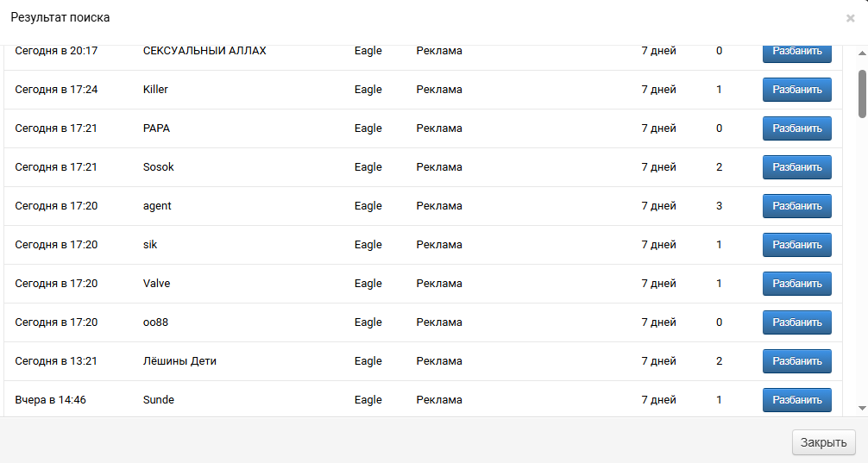Select the row for player agent
Image resolution: width=868 pixels, height=463 pixels.
(x=423, y=206)
